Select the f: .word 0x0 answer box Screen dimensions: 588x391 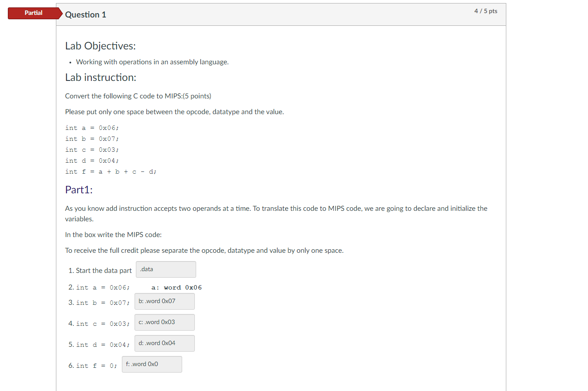pyautogui.click(x=152, y=364)
